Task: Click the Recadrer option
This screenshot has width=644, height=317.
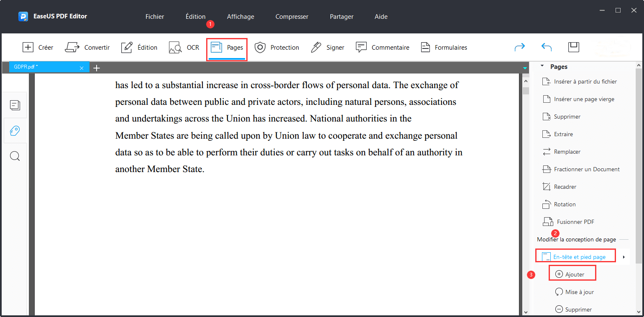Action: pos(559,187)
